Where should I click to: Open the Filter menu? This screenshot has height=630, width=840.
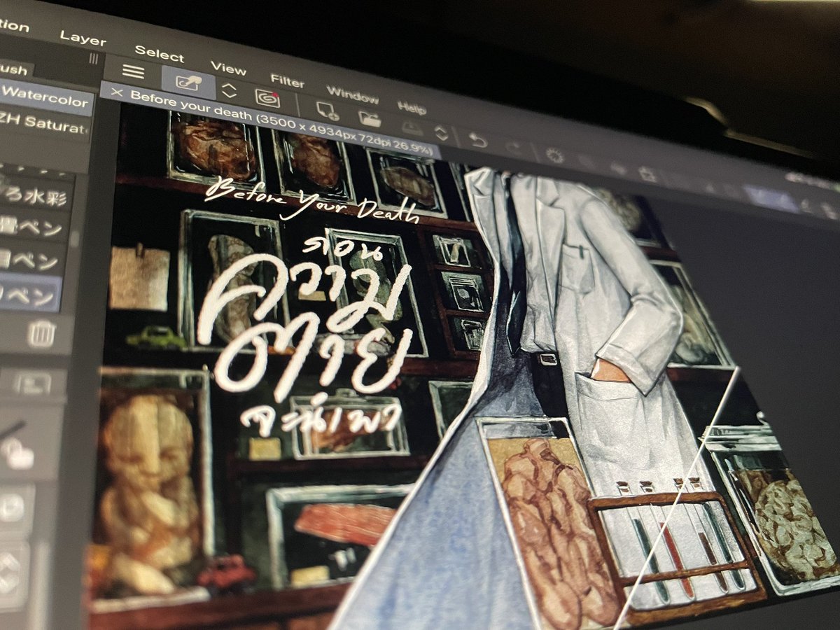coord(287,81)
